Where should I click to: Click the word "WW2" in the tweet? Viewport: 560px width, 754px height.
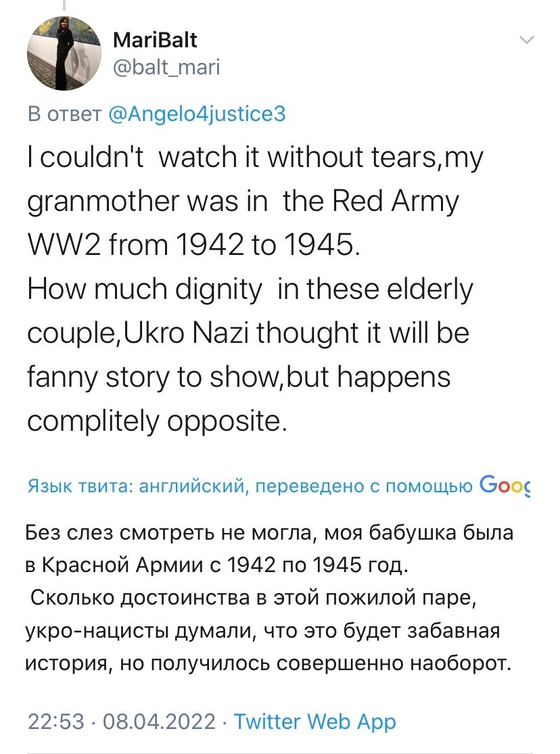tap(64, 245)
